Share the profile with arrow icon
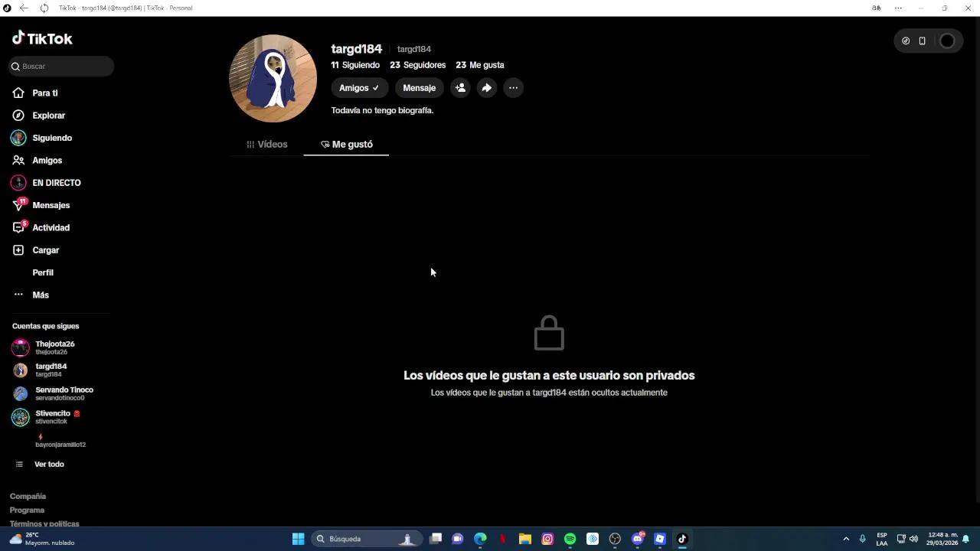This screenshot has width=980, height=551. (x=486, y=88)
